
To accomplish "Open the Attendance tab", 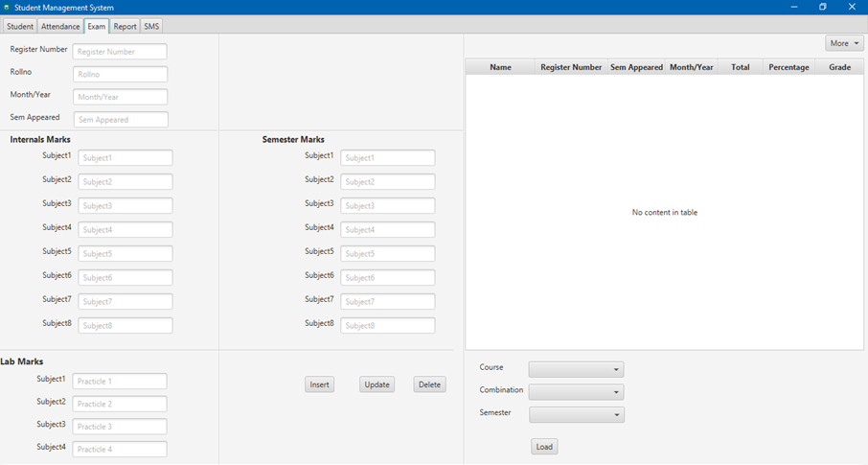I will pos(60,26).
